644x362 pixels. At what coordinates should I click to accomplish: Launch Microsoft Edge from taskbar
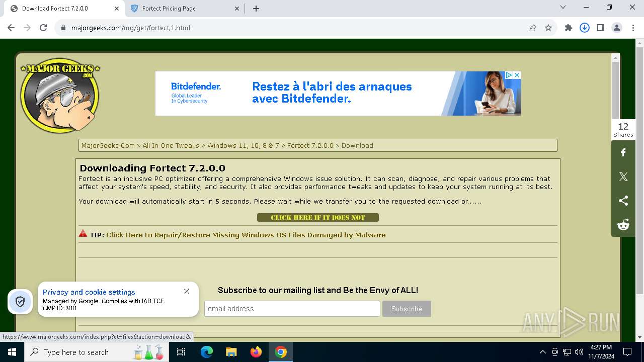click(x=207, y=352)
